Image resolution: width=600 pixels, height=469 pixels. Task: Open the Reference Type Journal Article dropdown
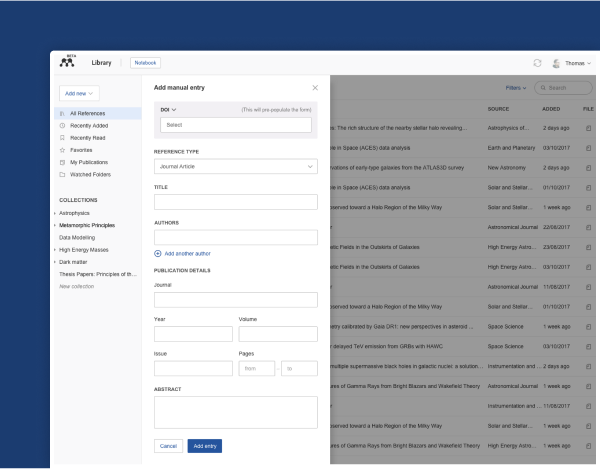pyautogui.click(x=235, y=167)
